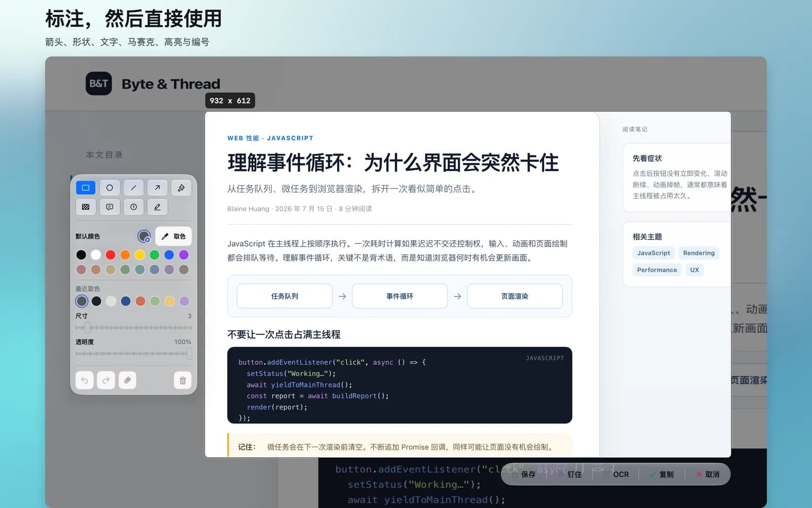812x508 pixels.
Task: Pick the muted rose swatch in second row
Action: [81, 269]
